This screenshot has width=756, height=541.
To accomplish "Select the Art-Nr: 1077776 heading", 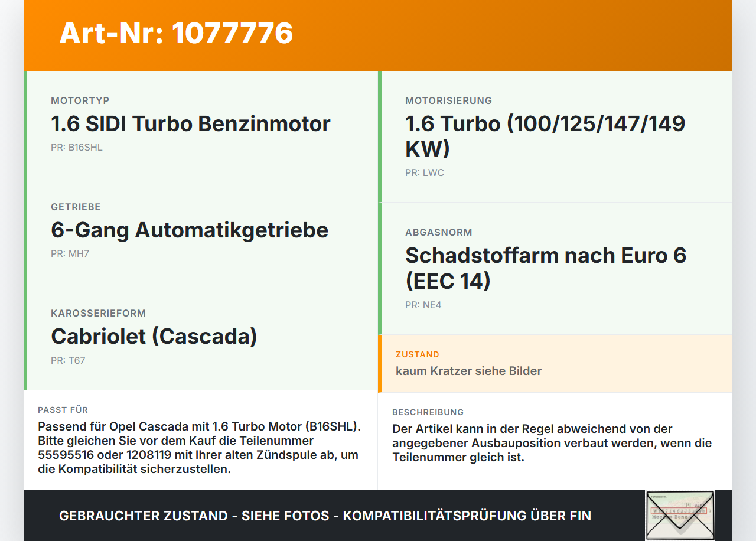I will pyautogui.click(x=176, y=33).
